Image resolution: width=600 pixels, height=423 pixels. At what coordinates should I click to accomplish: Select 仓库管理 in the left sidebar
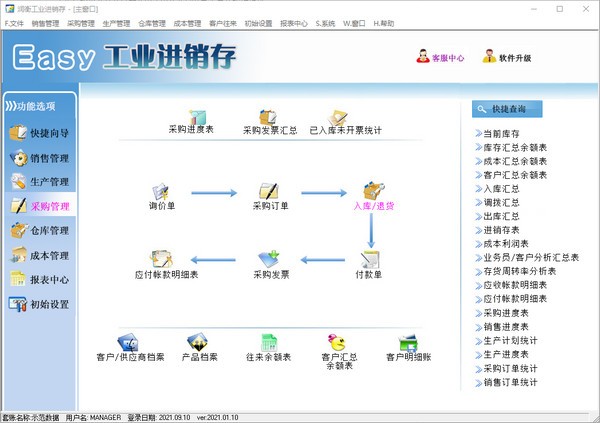tap(39, 230)
